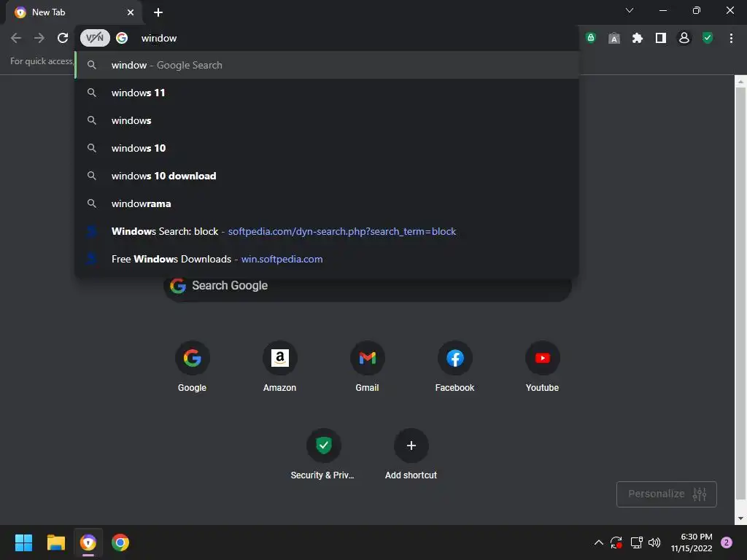The image size is (747, 560).
Task: Open the Facebook shortcut tile
Action: point(454,367)
